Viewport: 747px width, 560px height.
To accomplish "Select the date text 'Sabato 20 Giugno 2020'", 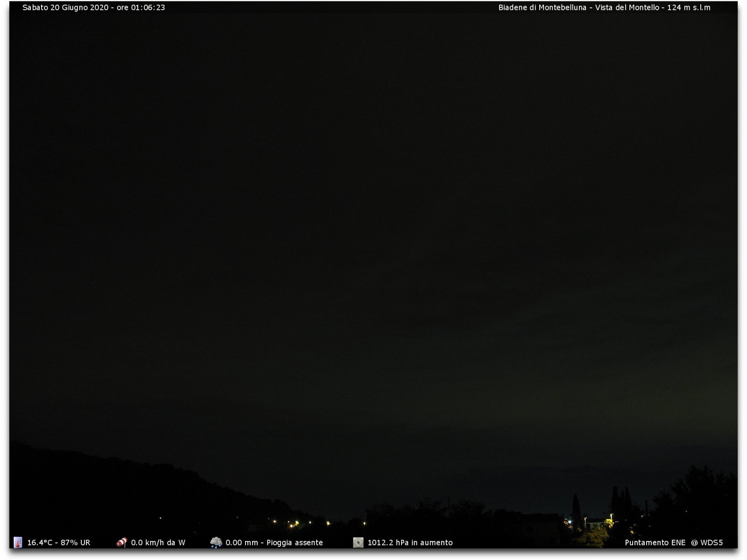I will tap(65, 7).
